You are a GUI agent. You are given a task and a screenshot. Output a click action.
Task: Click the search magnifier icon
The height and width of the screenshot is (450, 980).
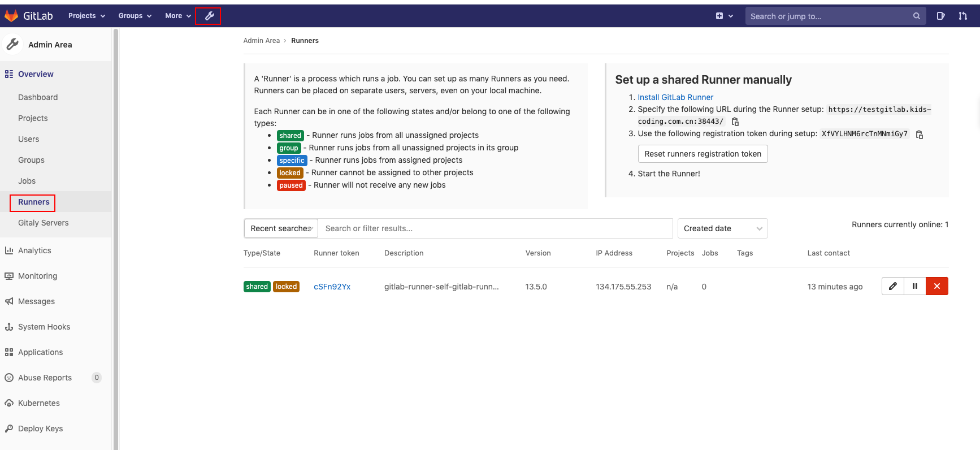point(916,16)
